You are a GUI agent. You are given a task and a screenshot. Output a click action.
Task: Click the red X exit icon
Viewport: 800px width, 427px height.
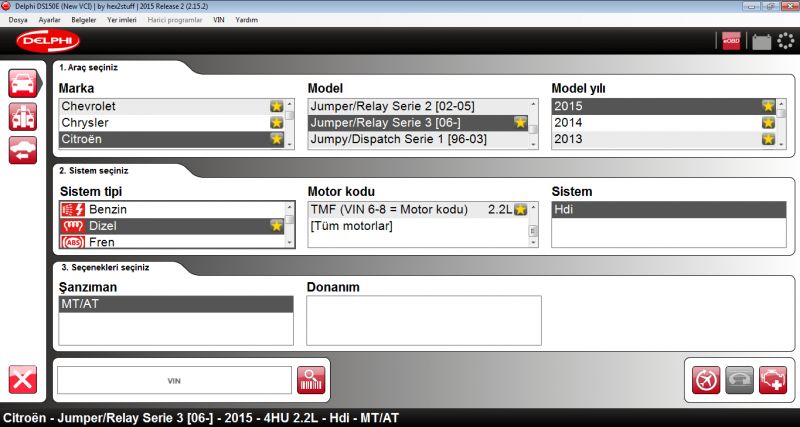[x=22, y=380]
